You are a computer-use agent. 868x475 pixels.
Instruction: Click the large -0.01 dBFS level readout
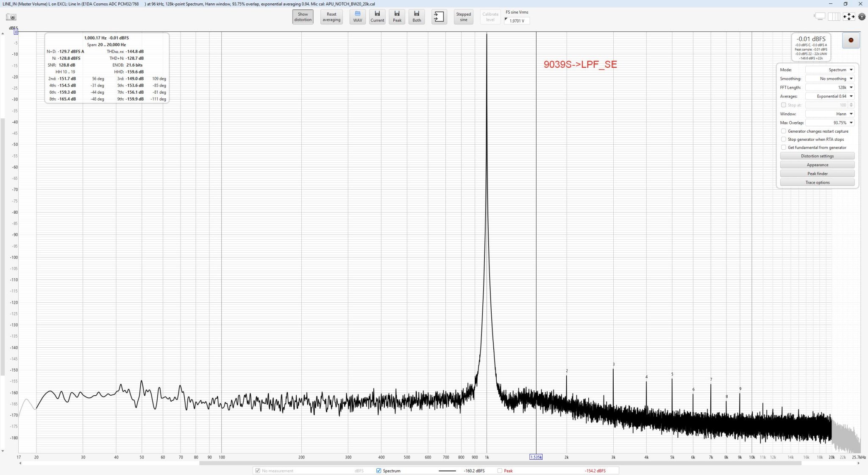point(811,39)
